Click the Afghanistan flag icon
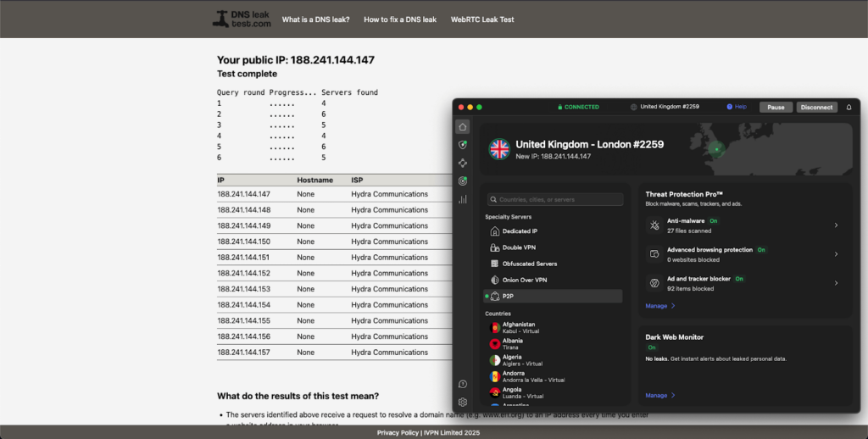The image size is (868, 439). (x=494, y=328)
